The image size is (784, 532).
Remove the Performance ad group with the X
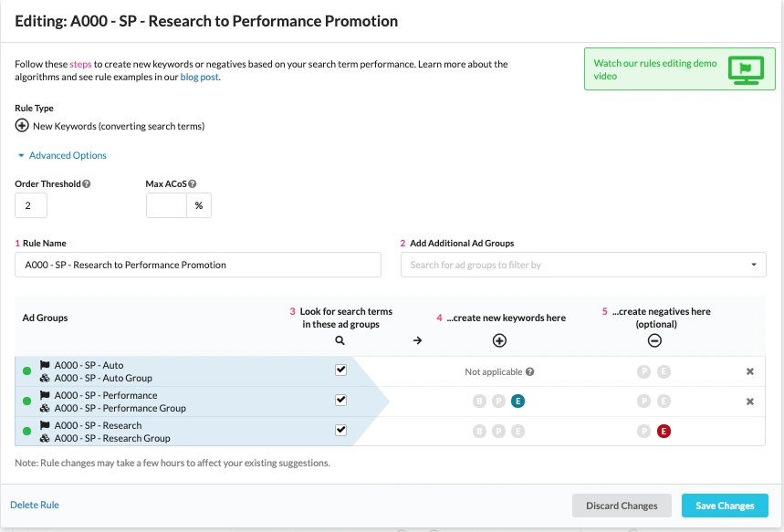coord(749,401)
